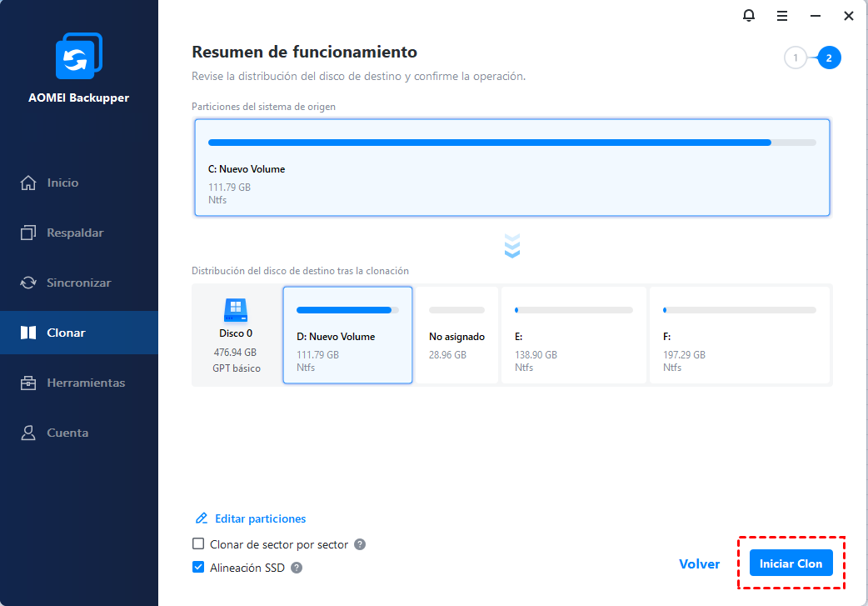
Task: Click the help icon beside sector por sector
Action: click(x=360, y=544)
